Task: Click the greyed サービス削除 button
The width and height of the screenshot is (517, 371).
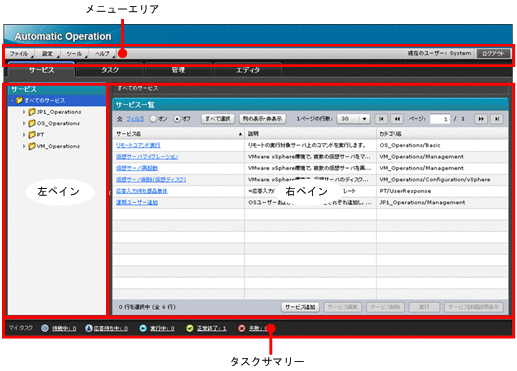Action: point(385,307)
